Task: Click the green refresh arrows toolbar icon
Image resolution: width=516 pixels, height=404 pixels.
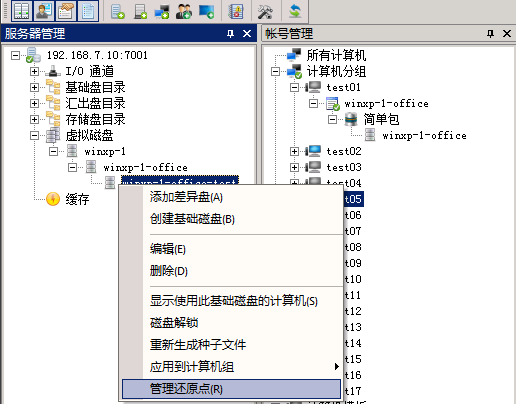Action: coord(295,11)
